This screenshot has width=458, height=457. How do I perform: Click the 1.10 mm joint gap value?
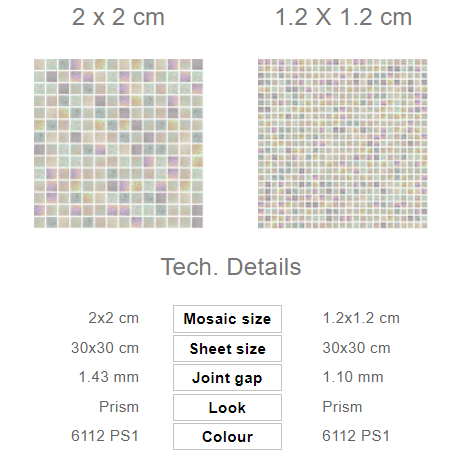(353, 377)
